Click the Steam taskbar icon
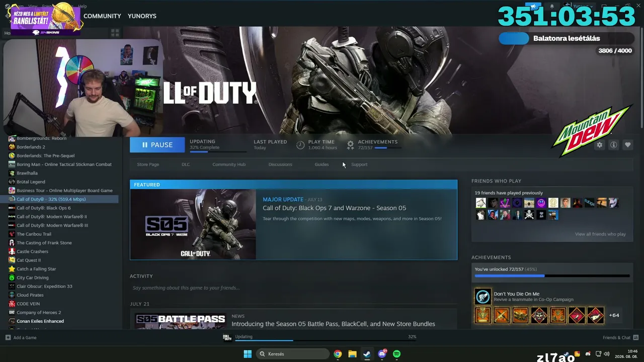The image size is (644, 362). pyautogui.click(x=367, y=354)
